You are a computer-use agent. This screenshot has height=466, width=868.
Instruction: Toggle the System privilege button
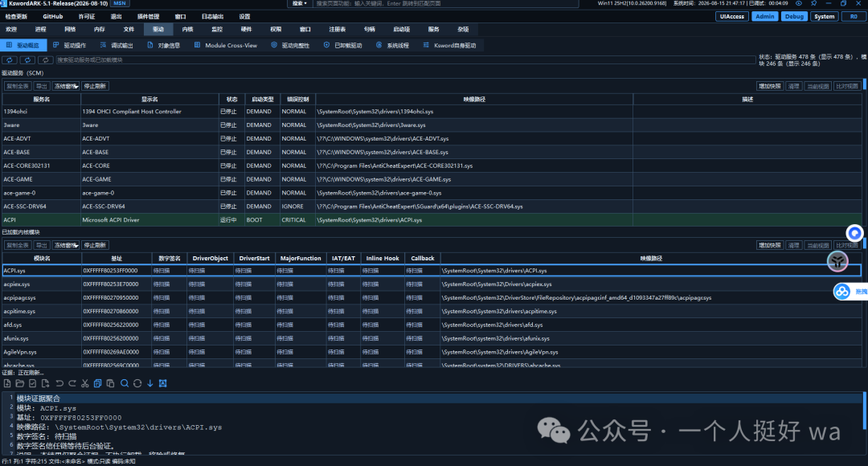pyautogui.click(x=825, y=17)
